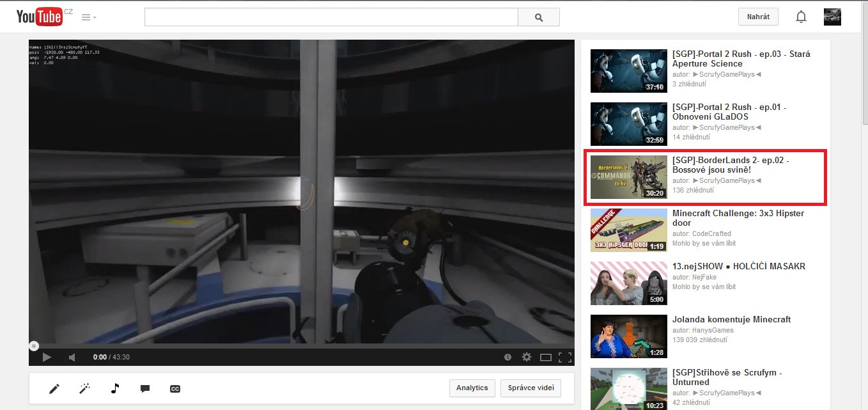Viewport: 868px width, 410px height.
Task: Open the annotations speech bubble tool
Action: pyautogui.click(x=145, y=388)
